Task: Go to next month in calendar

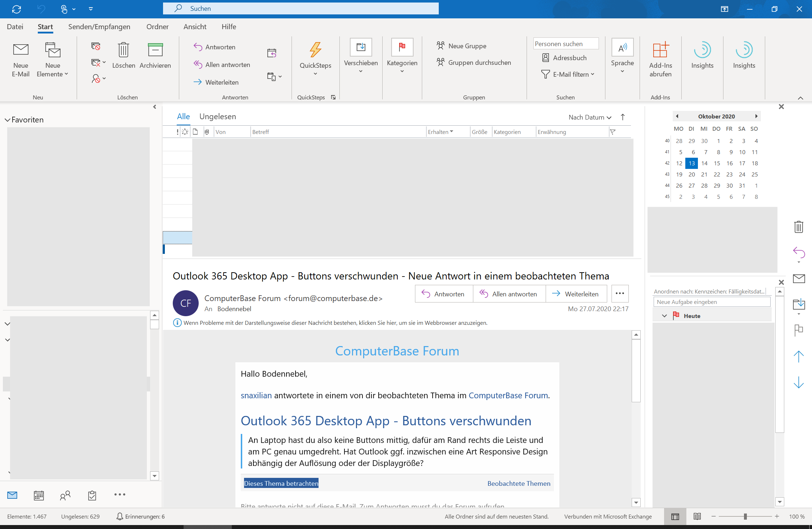Action: coord(756,116)
